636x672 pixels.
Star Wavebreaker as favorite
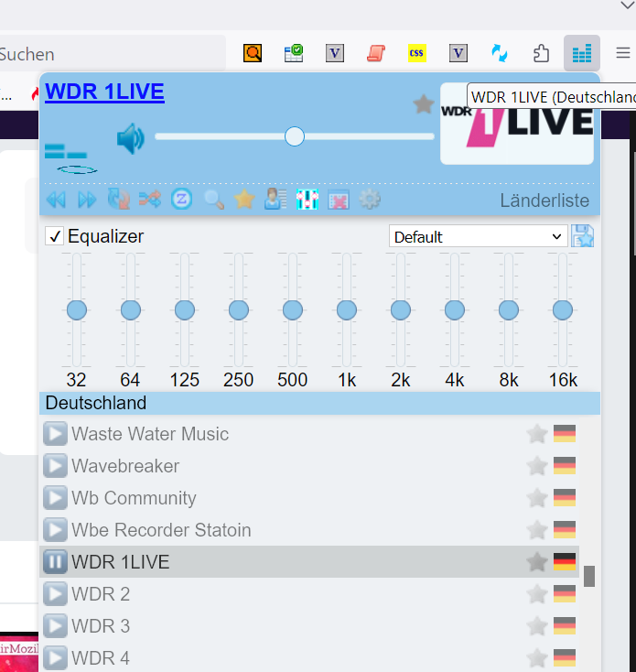(x=536, y=466)
